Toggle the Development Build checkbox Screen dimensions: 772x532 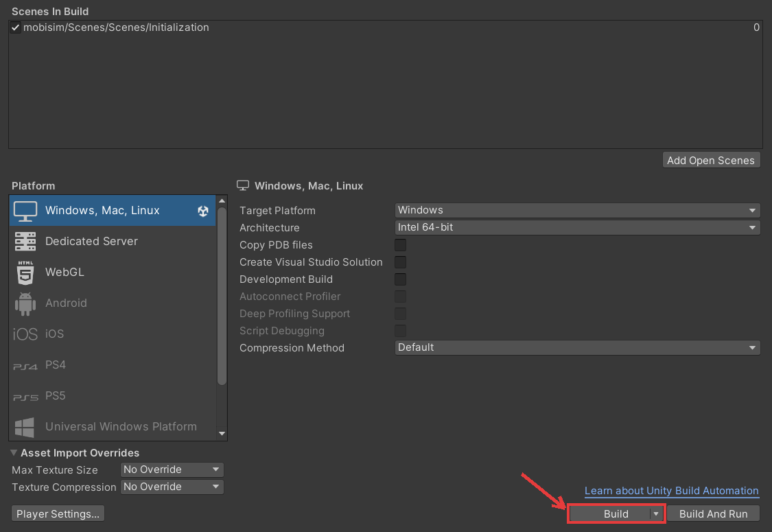pos(400,279)
